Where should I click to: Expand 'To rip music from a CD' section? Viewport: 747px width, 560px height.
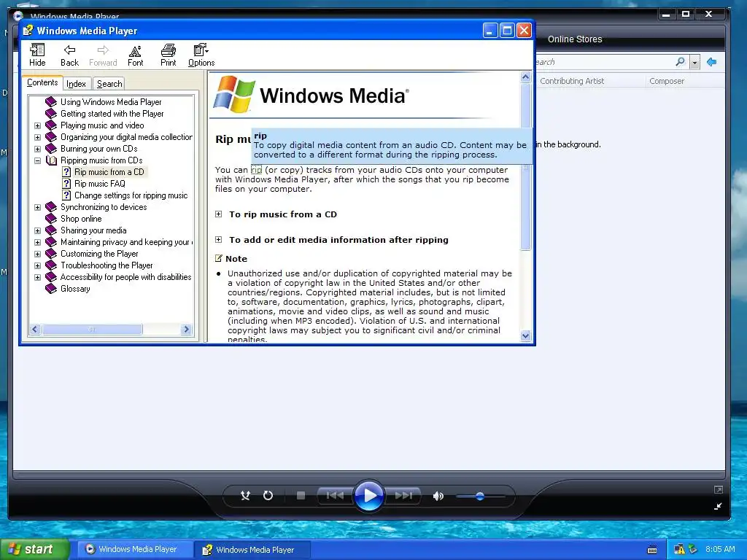pos(218,214)
